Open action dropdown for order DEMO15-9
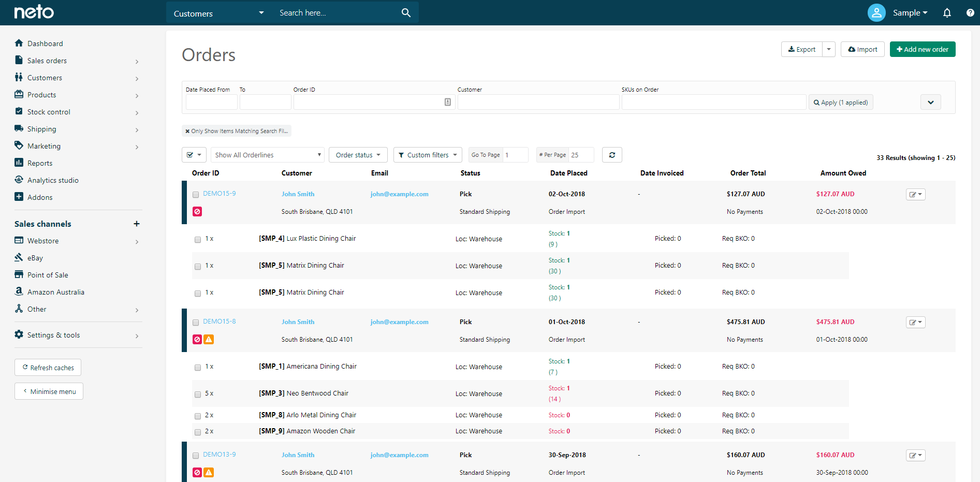 916,194
